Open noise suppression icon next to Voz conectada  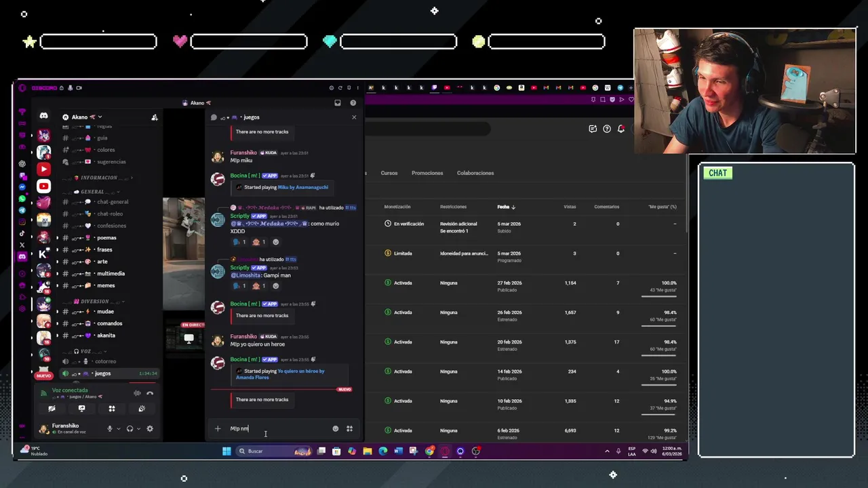click(137, 392)
